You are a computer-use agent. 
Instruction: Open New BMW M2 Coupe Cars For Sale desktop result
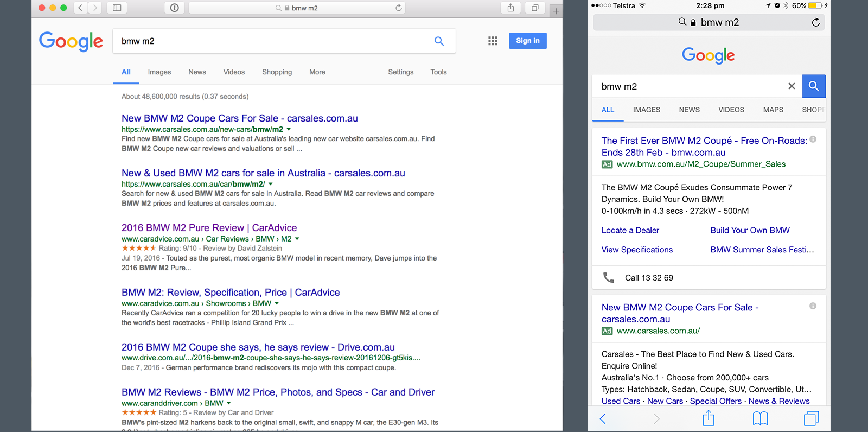tap(240, 118)
